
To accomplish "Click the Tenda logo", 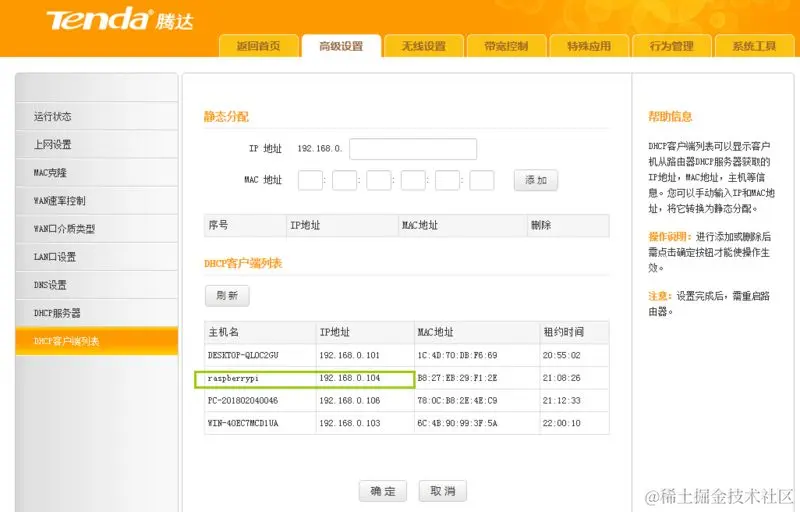I will [120, 19].
